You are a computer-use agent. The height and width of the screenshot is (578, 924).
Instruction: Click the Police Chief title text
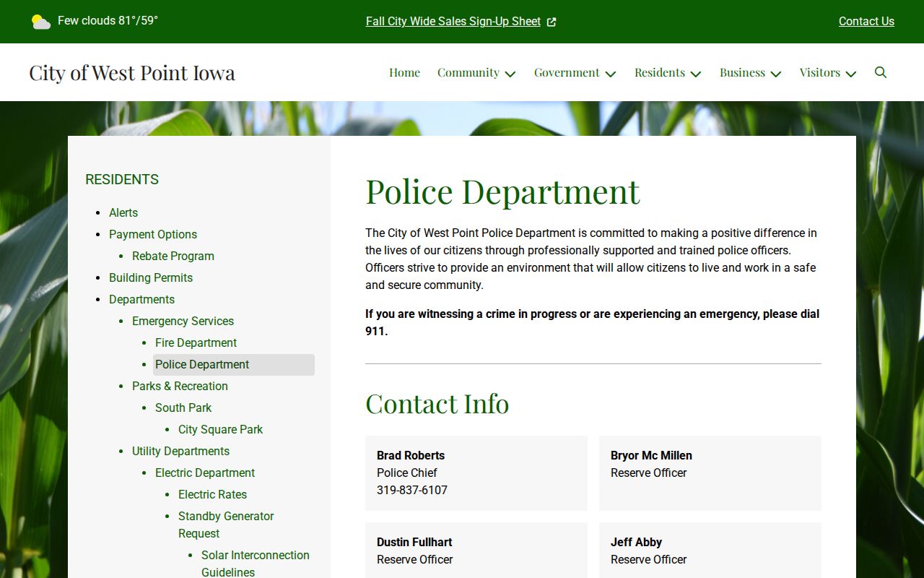click(x=407, y=473)
